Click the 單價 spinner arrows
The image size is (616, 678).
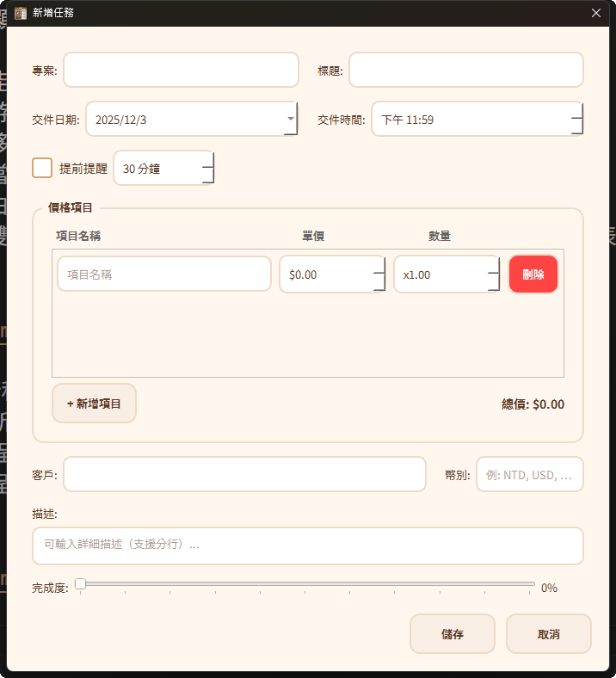(x=379, y=274)
